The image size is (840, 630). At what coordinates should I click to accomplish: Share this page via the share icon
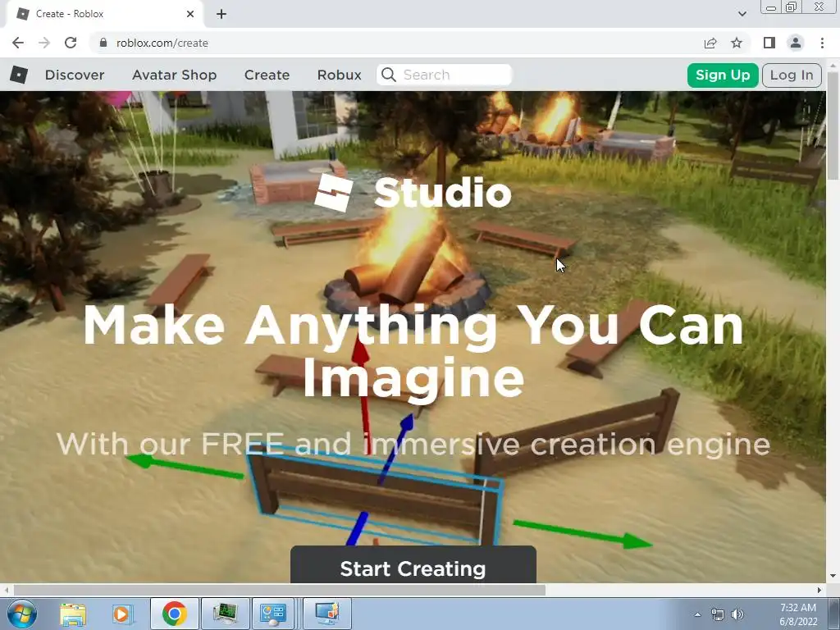[710, 43]
